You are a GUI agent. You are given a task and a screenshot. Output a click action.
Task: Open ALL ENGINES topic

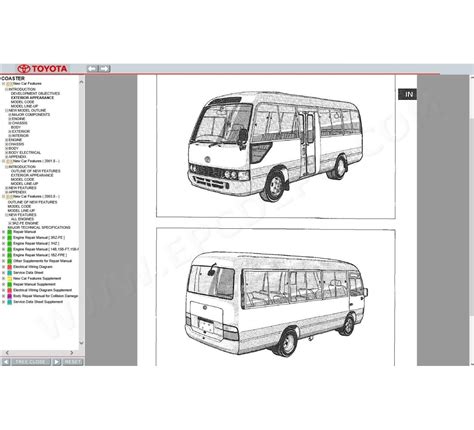click(x=22, y=219)
